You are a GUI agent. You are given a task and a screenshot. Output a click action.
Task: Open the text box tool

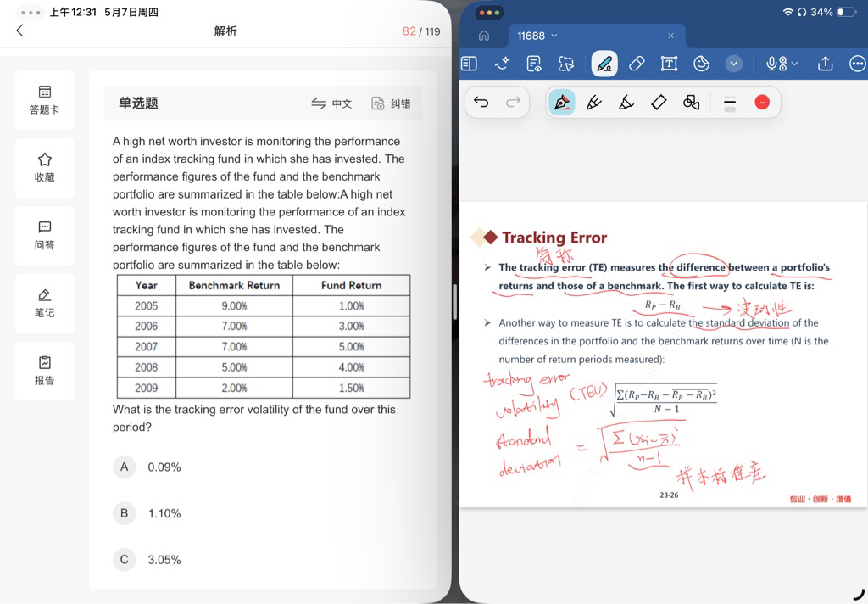pos(669,64)
